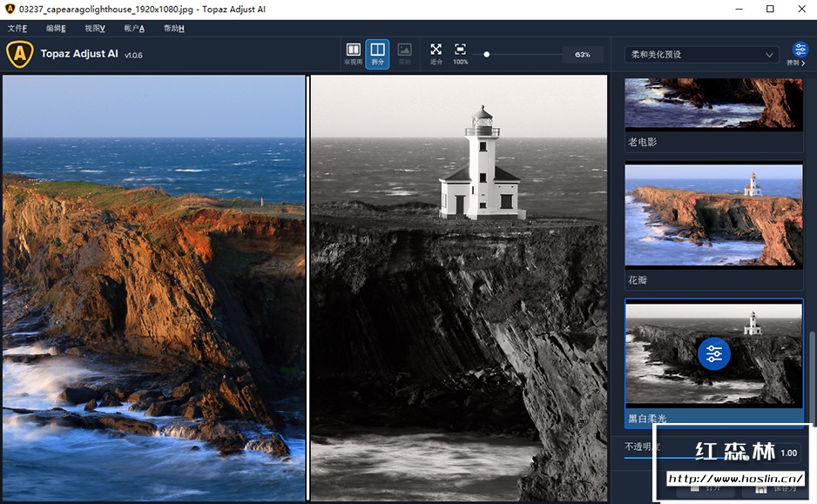817x504 pixels.
Task: Open the 编辑 (Edit) menu
Action: tap(56, 29)
